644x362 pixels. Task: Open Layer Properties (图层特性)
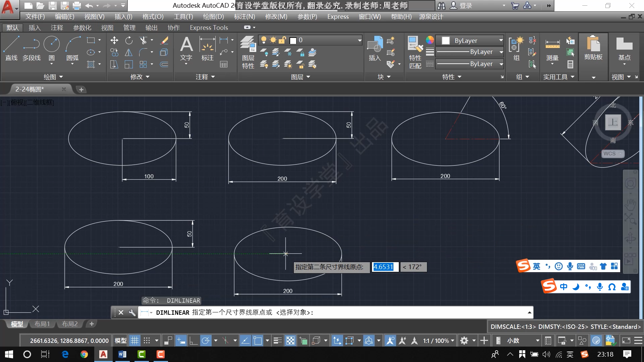tap(248, 52)
